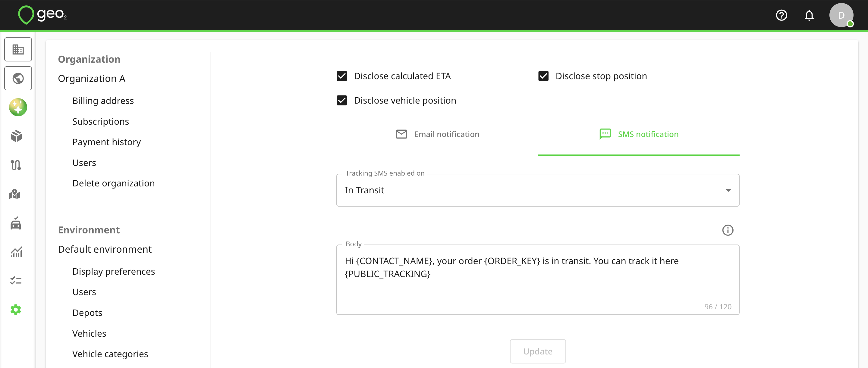Toggle Disclose vehicle position checkbox
The image size is (868, 368).
click(342, 100)
